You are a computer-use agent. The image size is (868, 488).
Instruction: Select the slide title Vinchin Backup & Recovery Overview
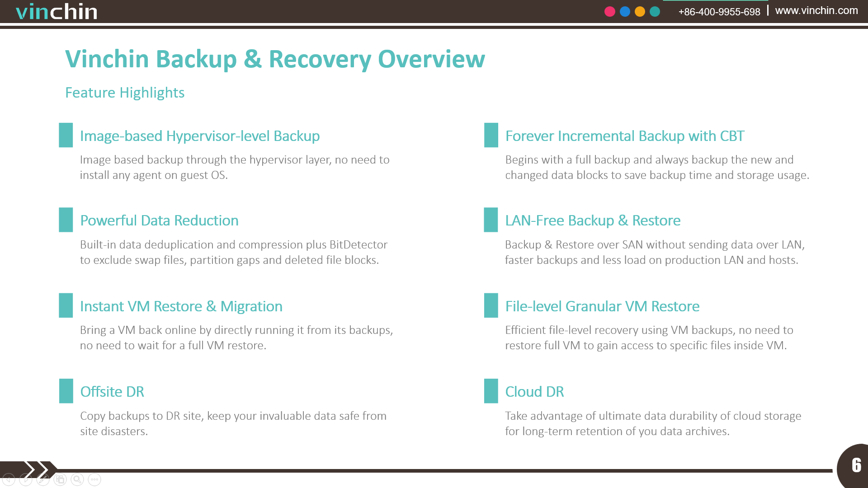(x=275, y=59)
